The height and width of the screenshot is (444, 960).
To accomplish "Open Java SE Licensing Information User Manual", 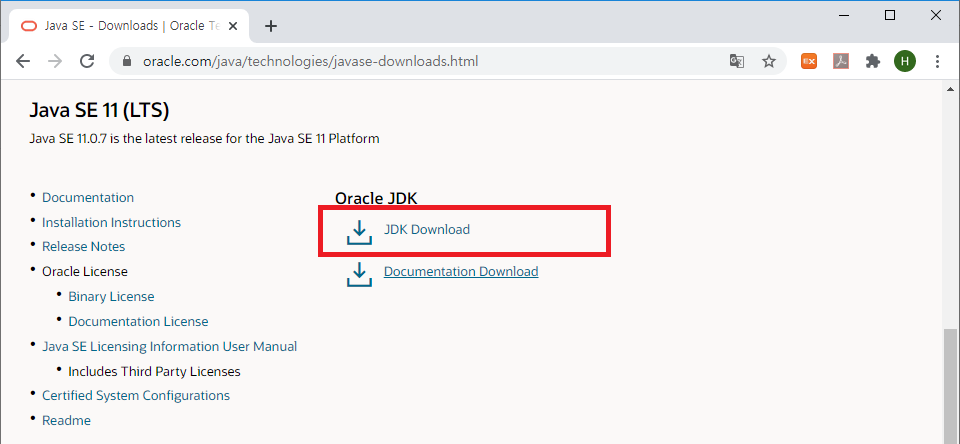I will 170,346.
